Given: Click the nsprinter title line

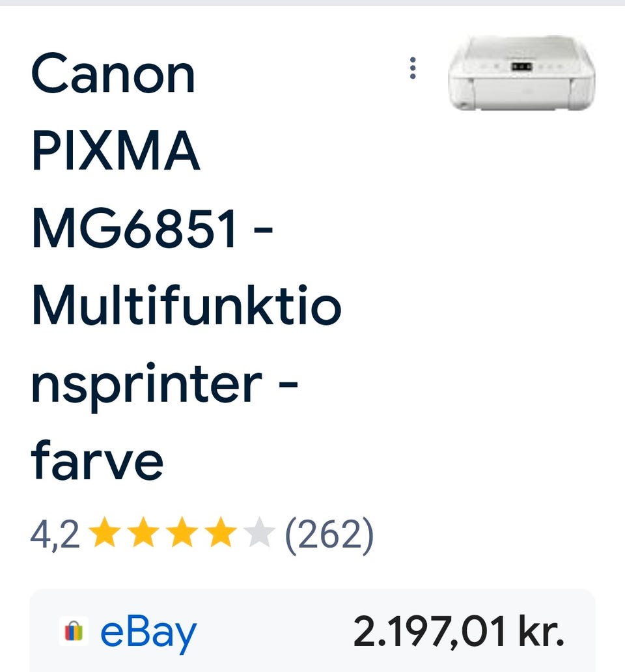Looking at the screenshot, I should (147, 384).
